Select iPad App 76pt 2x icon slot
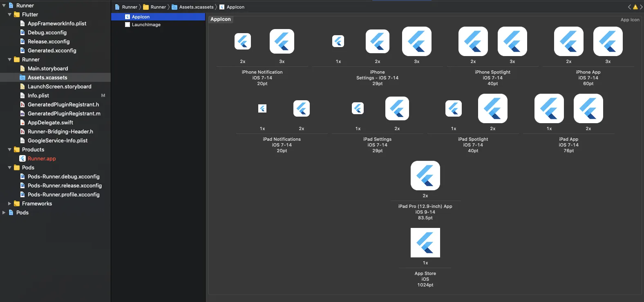The width and height of the screenshot is (644, 302). pyautogui.click(x=588, y=108)
